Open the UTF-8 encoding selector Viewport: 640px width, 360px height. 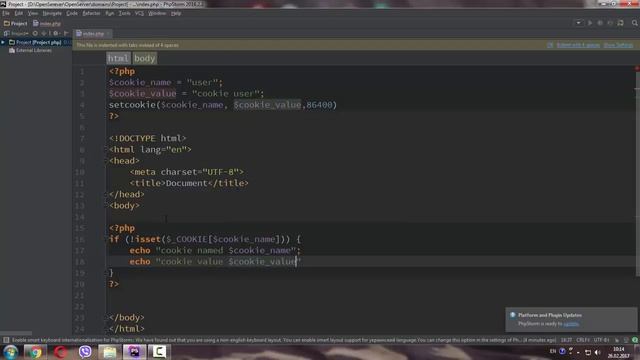click(x=601, y=340)
